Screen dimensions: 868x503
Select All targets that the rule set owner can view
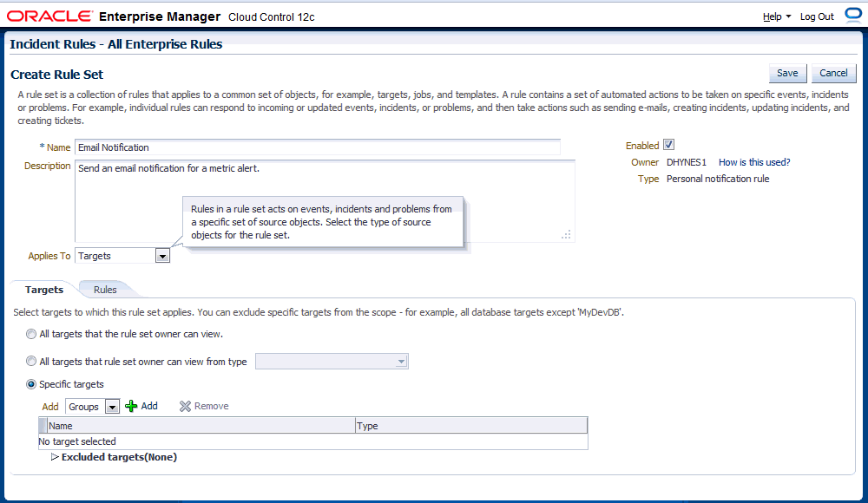click(31, 334)
